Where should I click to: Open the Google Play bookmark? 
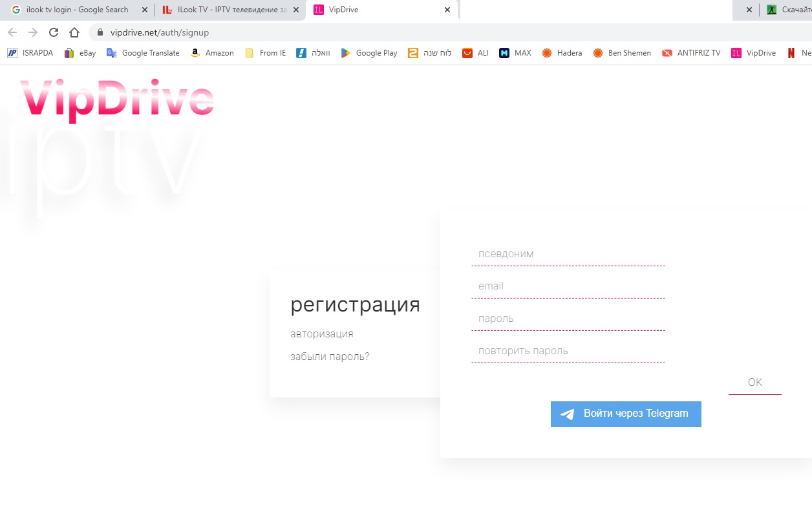(x=369, y=53)
